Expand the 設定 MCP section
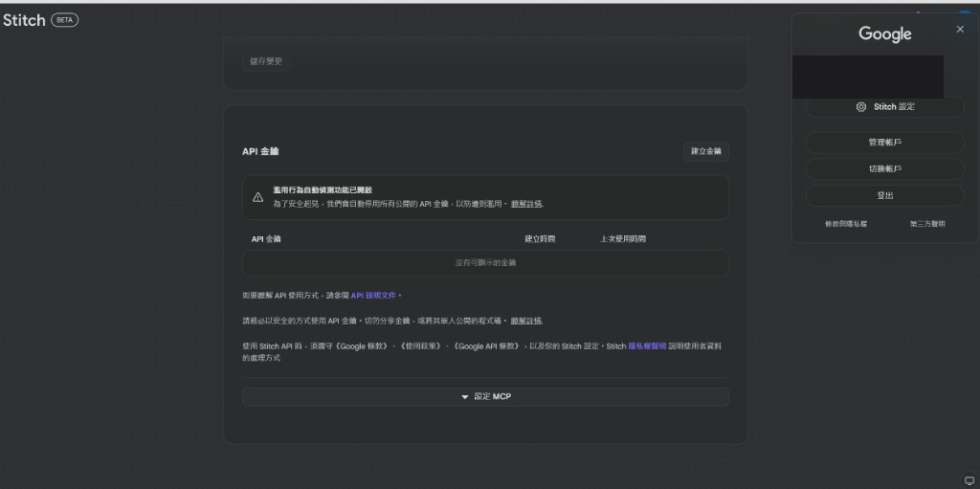Screen dimensions: 980x489 tap(485, 397)
